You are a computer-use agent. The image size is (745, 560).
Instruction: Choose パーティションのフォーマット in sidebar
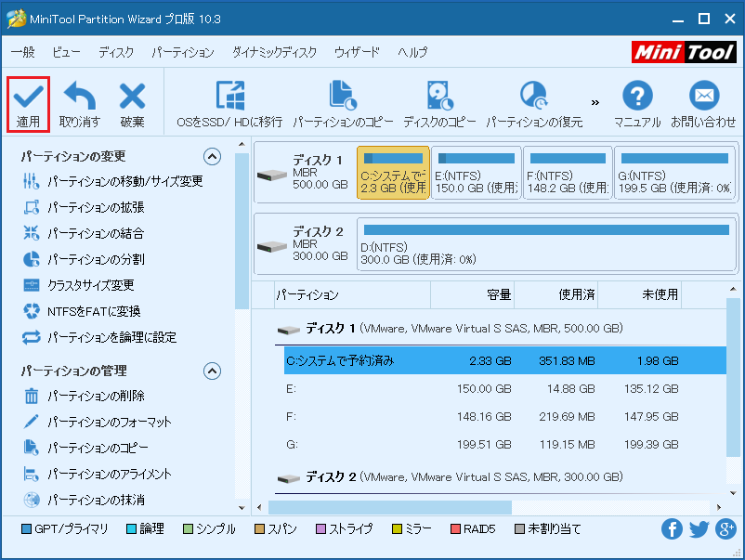[x=97, y=422]
